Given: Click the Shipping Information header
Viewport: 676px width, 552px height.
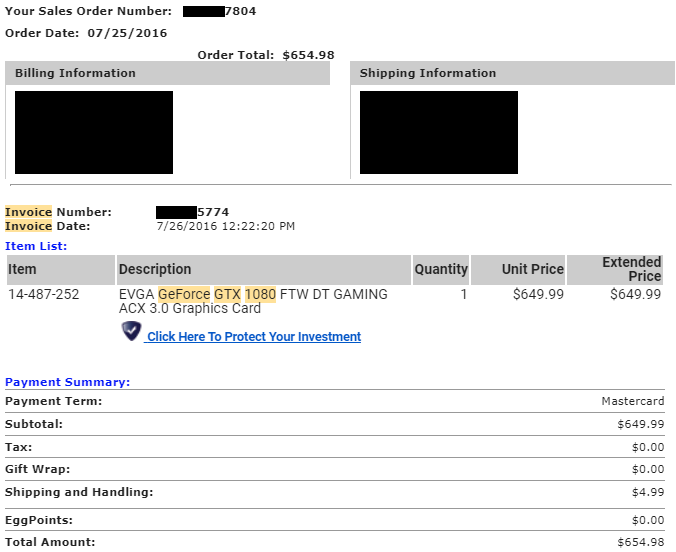Looking at the screenshot, I should click(427, 73).
